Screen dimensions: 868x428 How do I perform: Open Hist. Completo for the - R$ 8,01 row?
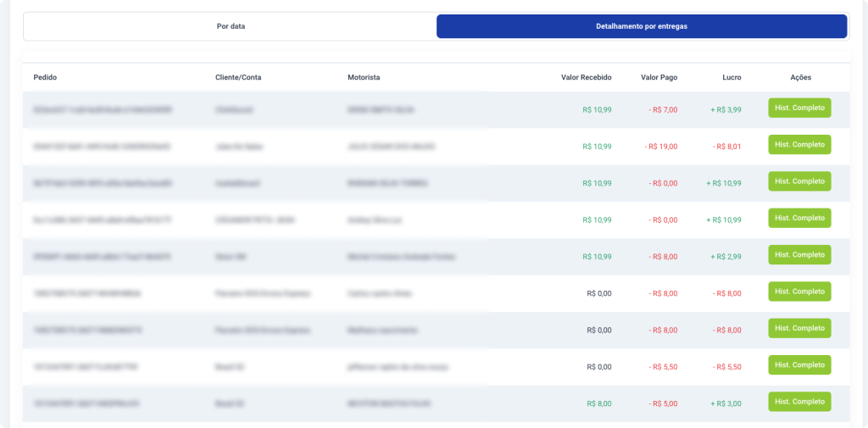tap(799, 145)
